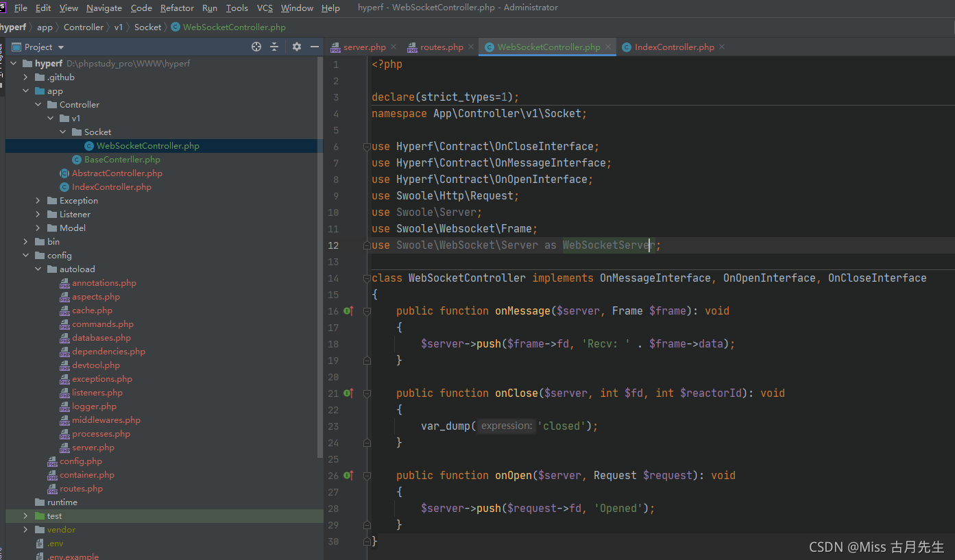Open the Edit menu
The height and width of the screenshot is (560, 955).
click(43, 8)
